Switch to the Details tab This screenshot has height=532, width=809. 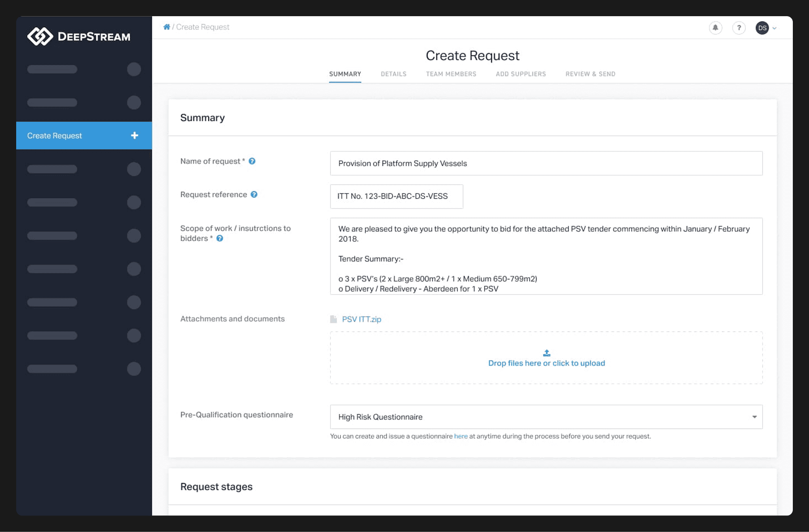(x=394, y=74)
